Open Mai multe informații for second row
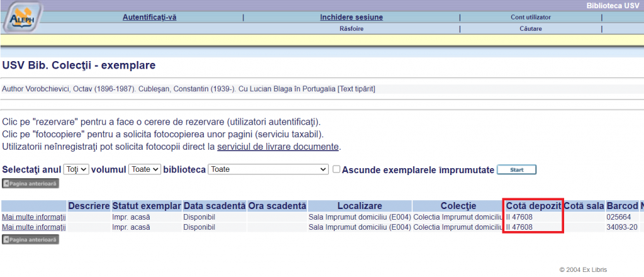This screenshot has width=644, height=277. (x=34, y=227)
